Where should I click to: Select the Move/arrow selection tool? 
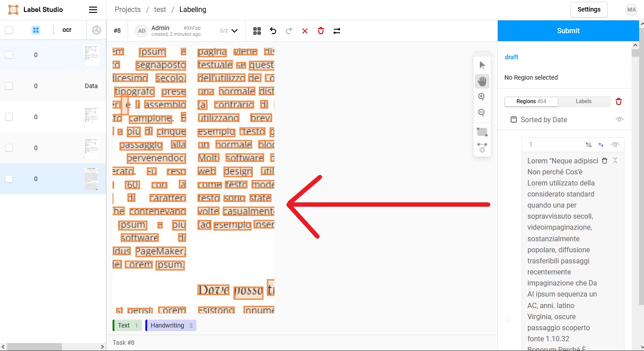tap(482, 65)
